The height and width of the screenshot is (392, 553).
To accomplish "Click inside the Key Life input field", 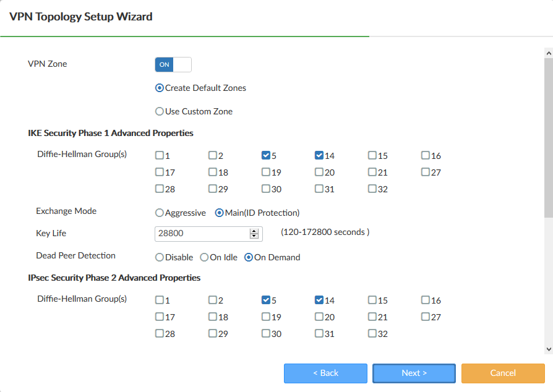I will (198, 234).
